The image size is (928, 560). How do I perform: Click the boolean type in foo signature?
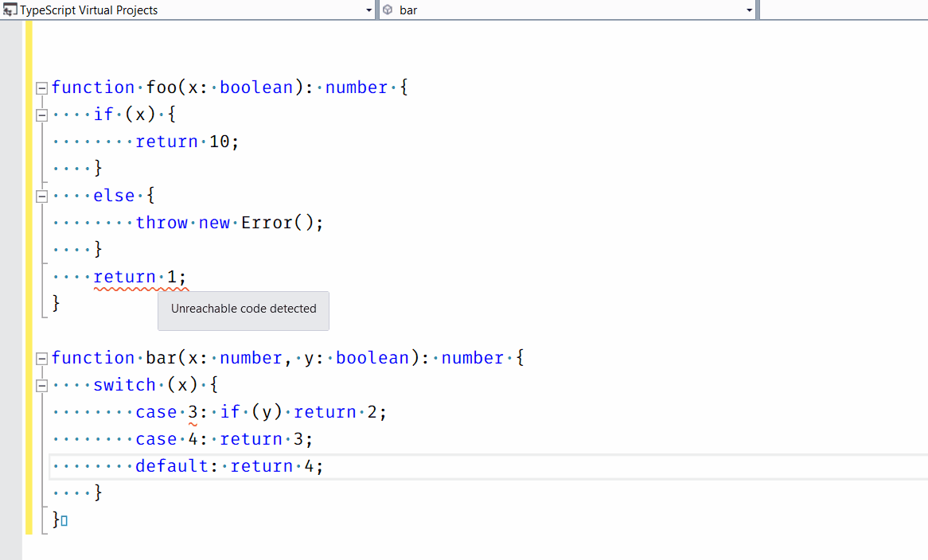click(256, 88)
